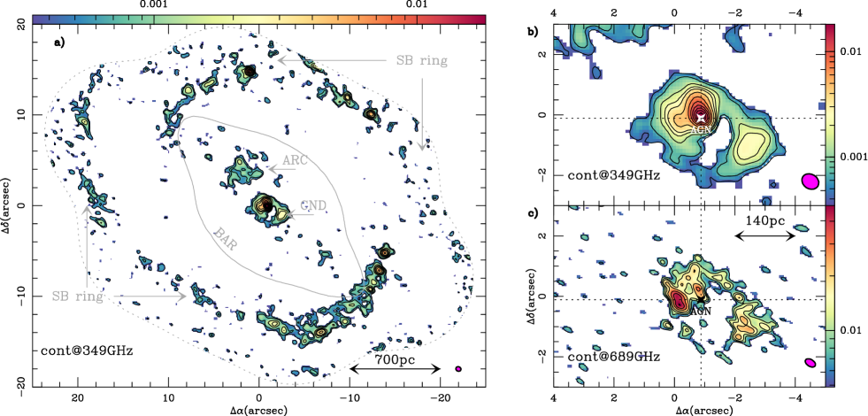Click the vertical color bar beside panel b
868x416 pixels.
click(830, 114)
